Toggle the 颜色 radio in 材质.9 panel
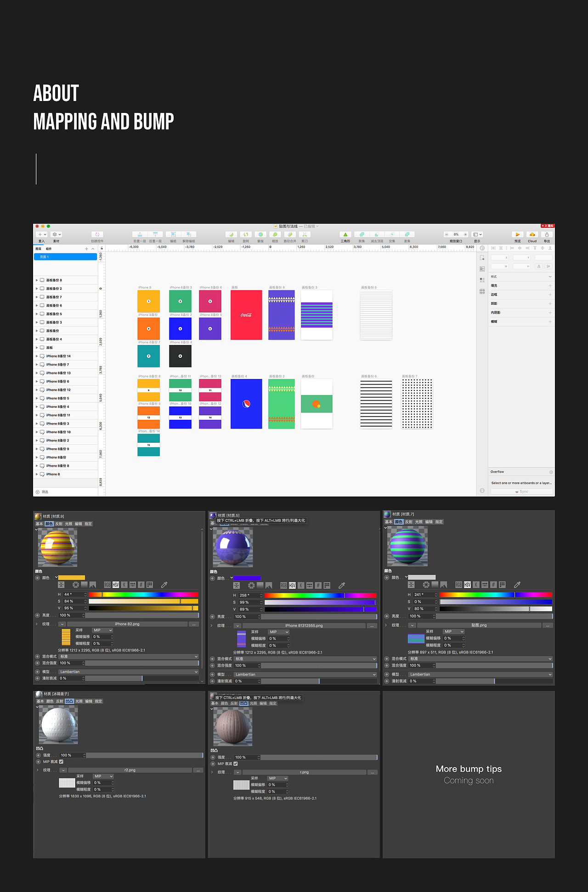588x892 pixels. tap(38, 578)
